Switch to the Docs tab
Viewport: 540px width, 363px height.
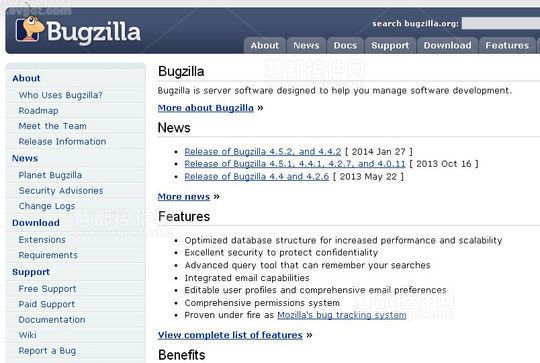tap(345, 45)
